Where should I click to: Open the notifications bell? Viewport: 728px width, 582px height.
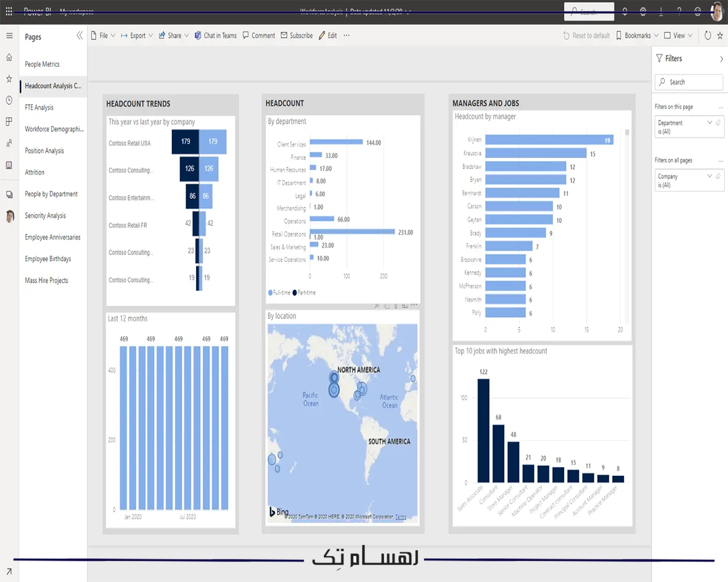click(x=625, y=12)
